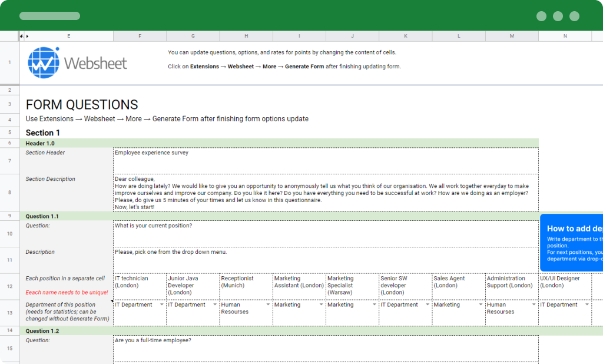This screenshot has width=603, height=364.
Task: Select the 'Receptionist (Munich)' position cell
Action: point(246,287)
